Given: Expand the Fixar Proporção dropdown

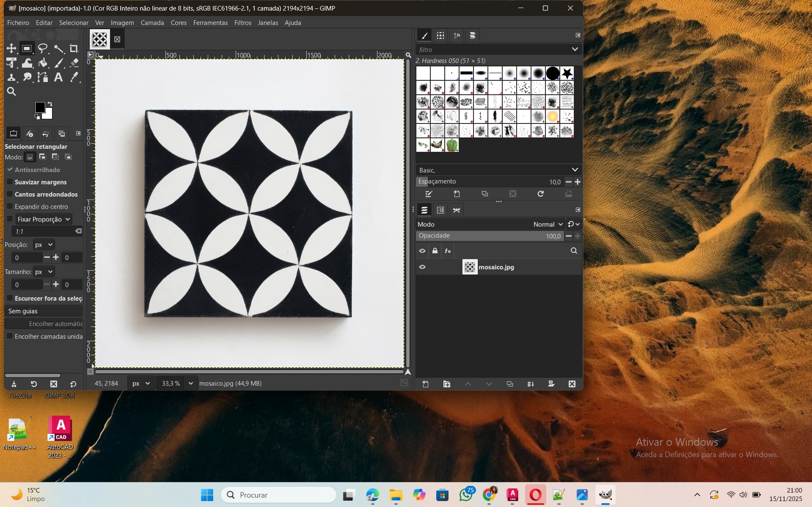Looking at the screenshot, I should click(44, 219).
